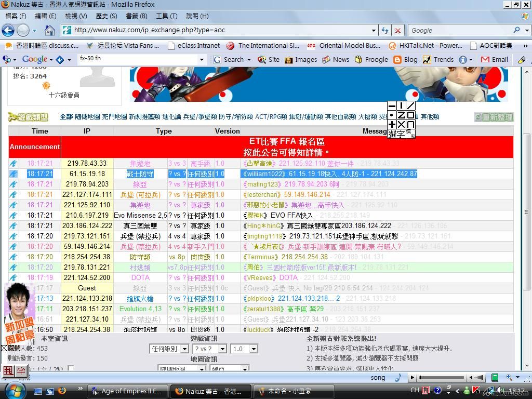Click the highlighter pen icon in Google toolbar
This screenshot has height=399, width=532.
[x=522, y=60]
